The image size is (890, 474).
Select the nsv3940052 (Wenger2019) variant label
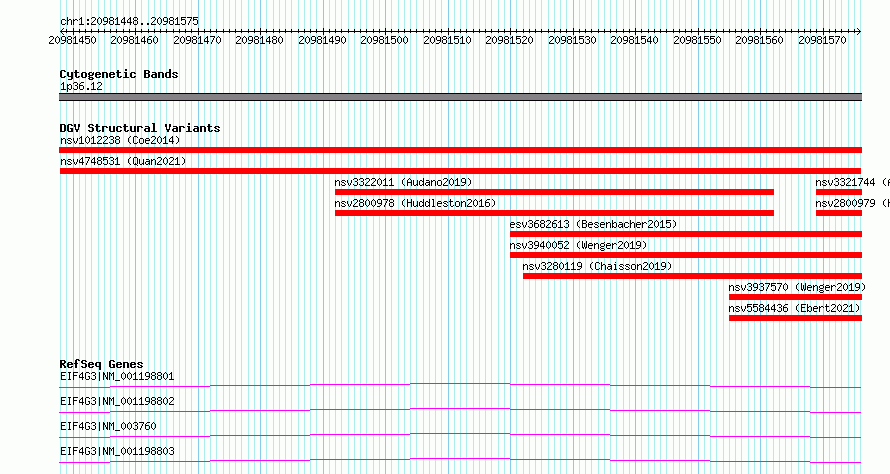pos(578,245)
